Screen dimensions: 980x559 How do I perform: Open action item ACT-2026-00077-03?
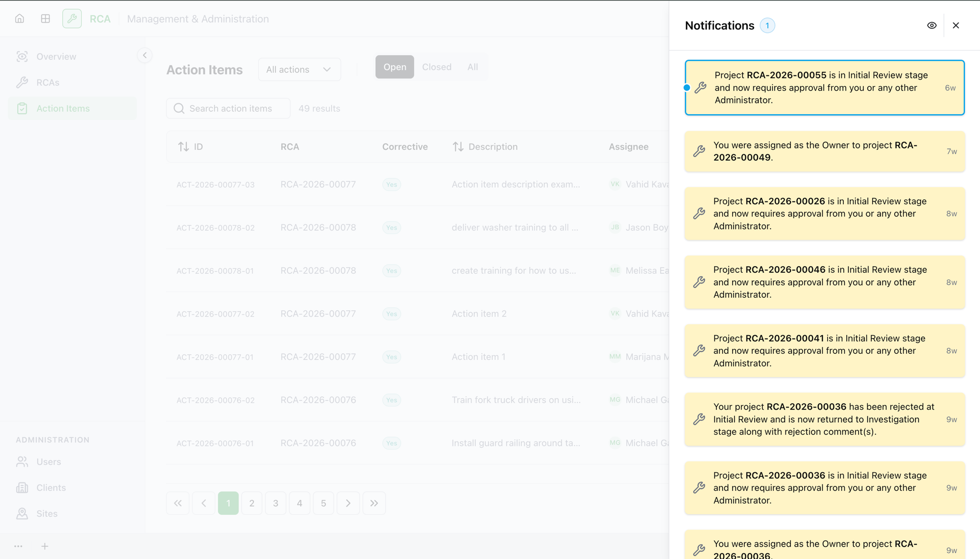pyautogui.click(x=216, y=185)
